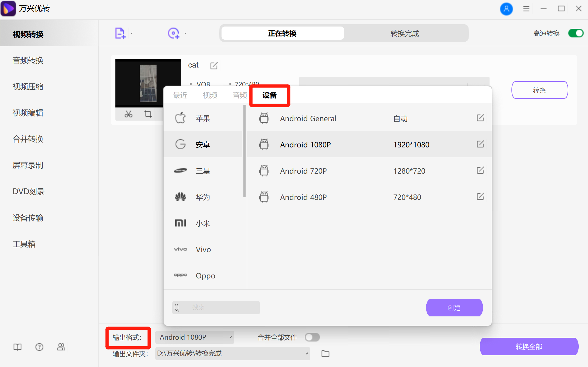Expand the arrow next to the add file icon

[132, 33]
